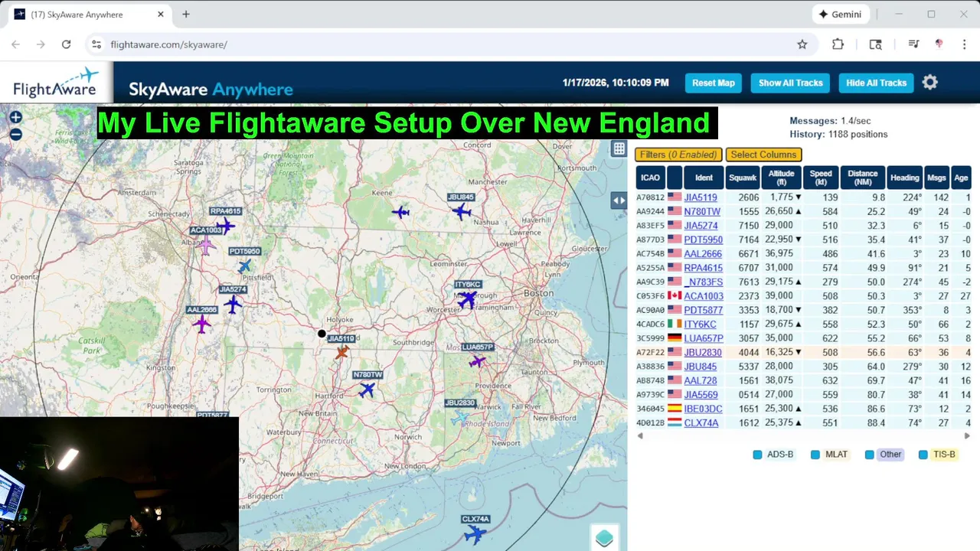Screen dimensions: 980x551
Task: Open Select Columns options
Action: [763, 155]
